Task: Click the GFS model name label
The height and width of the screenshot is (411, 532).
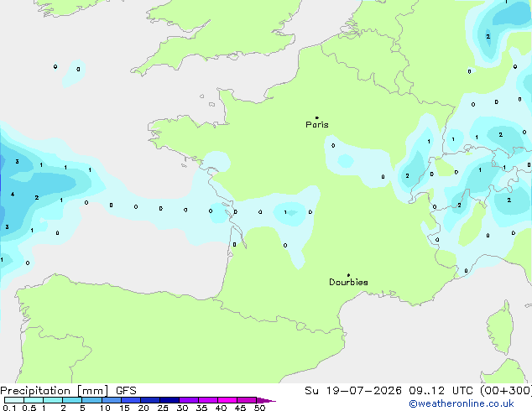Action: [126, 391]
